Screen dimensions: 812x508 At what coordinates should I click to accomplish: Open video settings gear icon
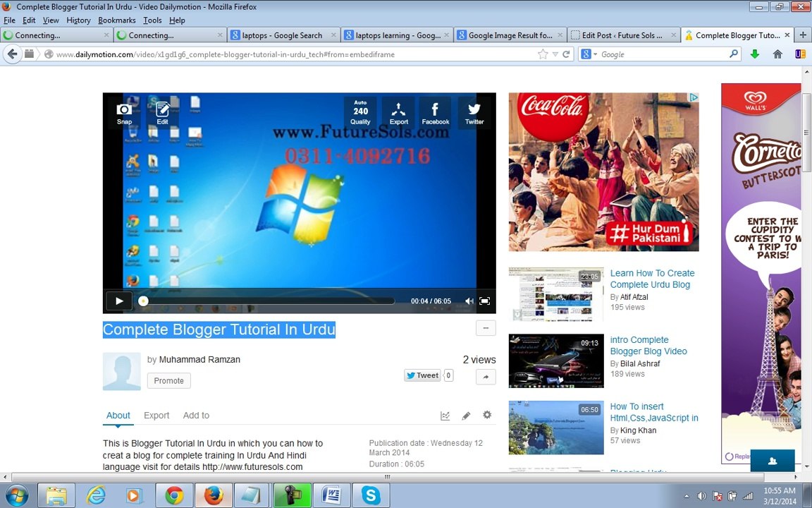[487, 415]
